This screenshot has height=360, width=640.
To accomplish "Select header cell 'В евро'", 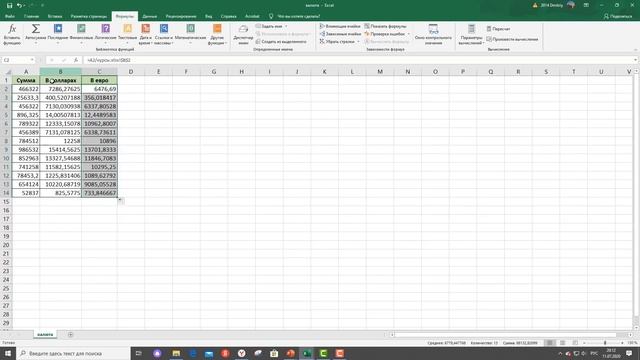I will [x=99, y=80].
